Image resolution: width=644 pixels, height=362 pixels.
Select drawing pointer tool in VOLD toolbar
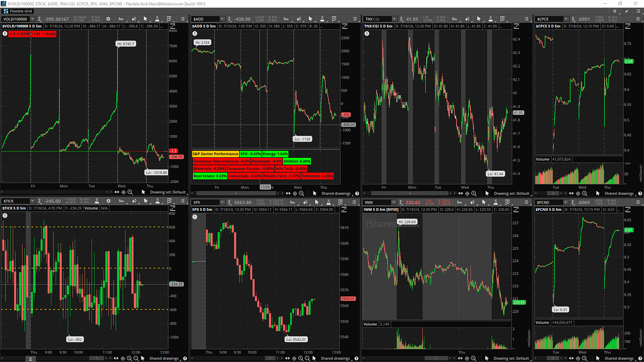145,19
